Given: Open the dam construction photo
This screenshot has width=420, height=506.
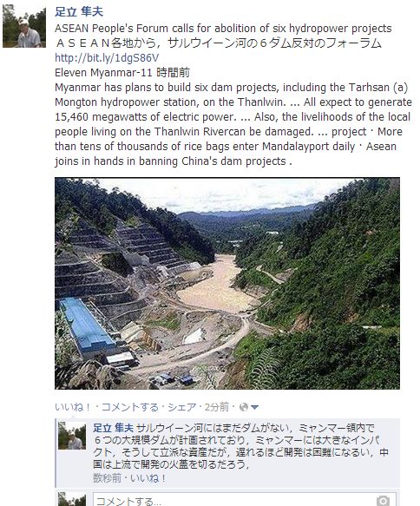Looking at the screenshot, I should pyautogui.click(x=227, y=283).
